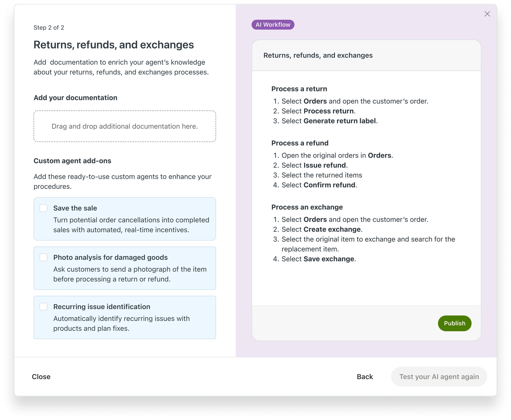Click the AI Workflow badge

[x=273, y=25]
